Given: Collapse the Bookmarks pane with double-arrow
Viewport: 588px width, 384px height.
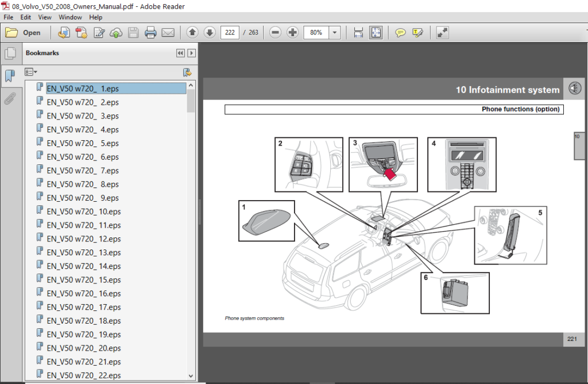Looking at the screenshot, I should point(180,53).
